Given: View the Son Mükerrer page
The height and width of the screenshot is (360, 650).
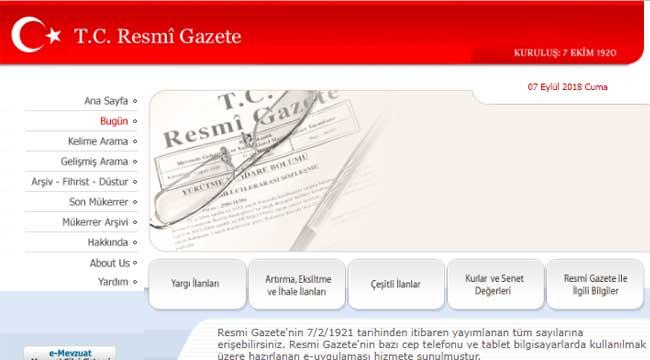Looking at the screenshot, I should [99, 202].
